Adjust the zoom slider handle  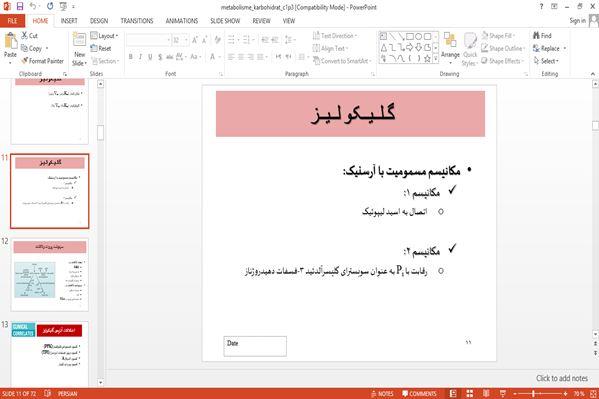point(533,394)
